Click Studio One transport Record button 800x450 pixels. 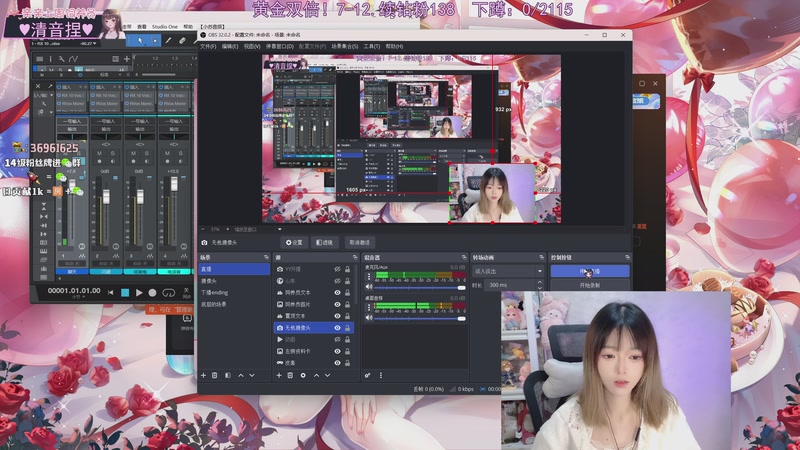(152, 293)
